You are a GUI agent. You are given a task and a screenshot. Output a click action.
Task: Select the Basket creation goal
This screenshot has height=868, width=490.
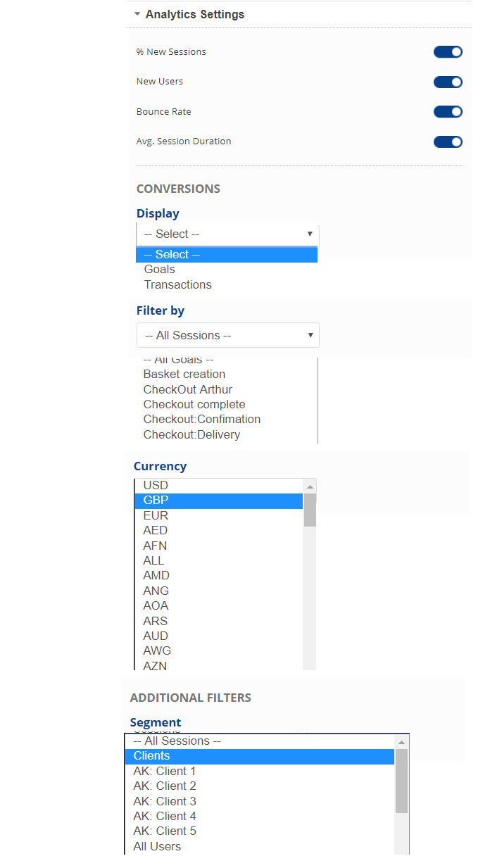(x=184, y=375)
